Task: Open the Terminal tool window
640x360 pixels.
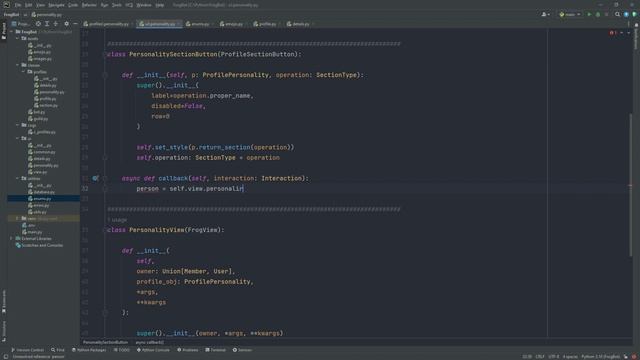Action: 215,350
